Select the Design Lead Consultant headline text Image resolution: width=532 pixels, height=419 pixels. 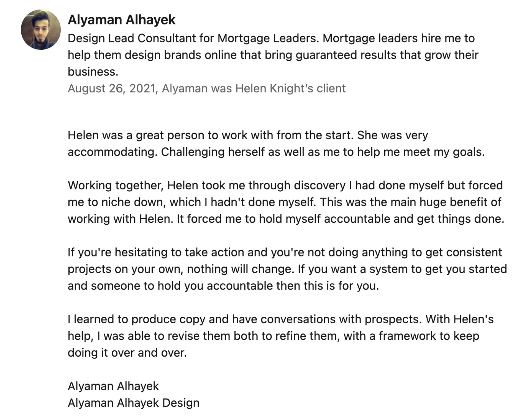point(273,55)
